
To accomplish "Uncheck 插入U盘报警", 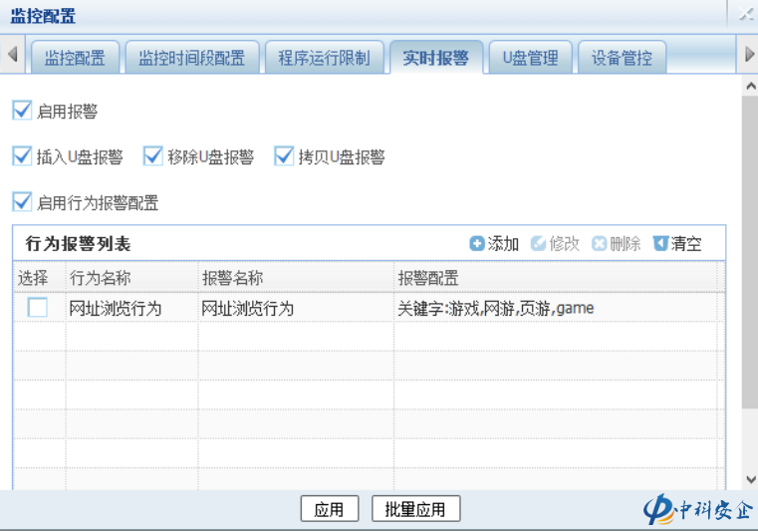I will (22, 156).
